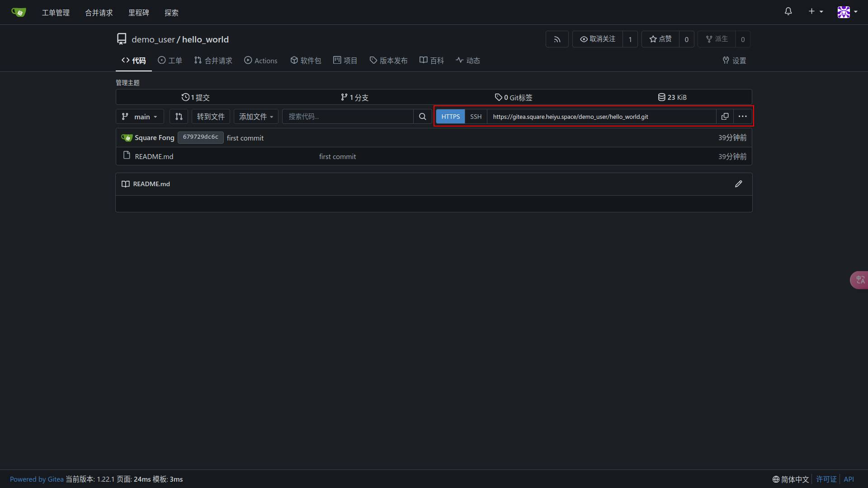Click the 23 KiB repository size

click(672, 97)
